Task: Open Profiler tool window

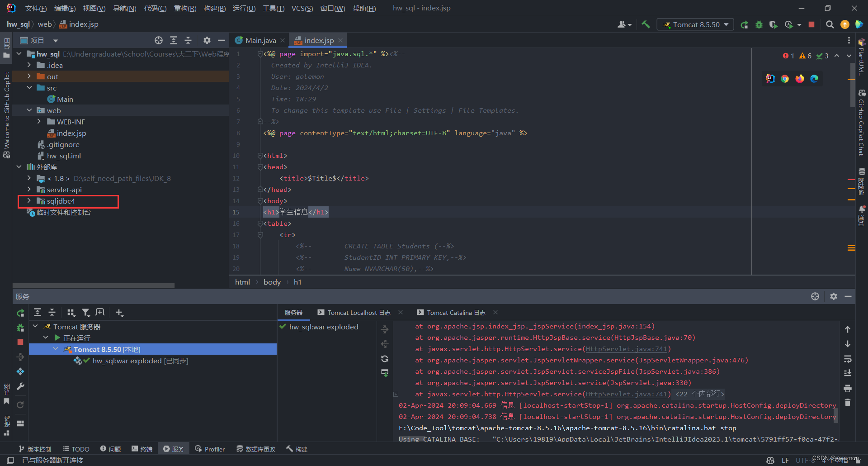Action: coord(210,449)
